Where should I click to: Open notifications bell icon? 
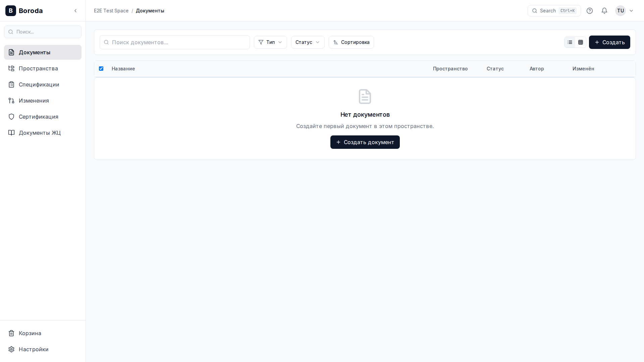coord(604,11)
